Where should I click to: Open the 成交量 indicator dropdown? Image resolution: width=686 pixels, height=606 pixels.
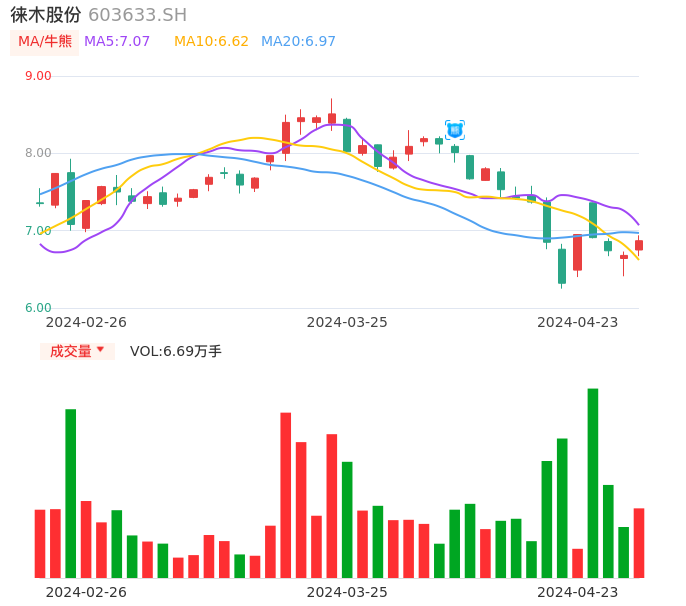tap(77, 351)
